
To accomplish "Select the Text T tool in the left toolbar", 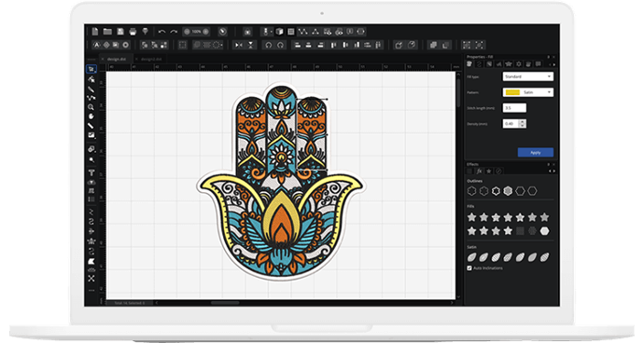I will (91, 172).
